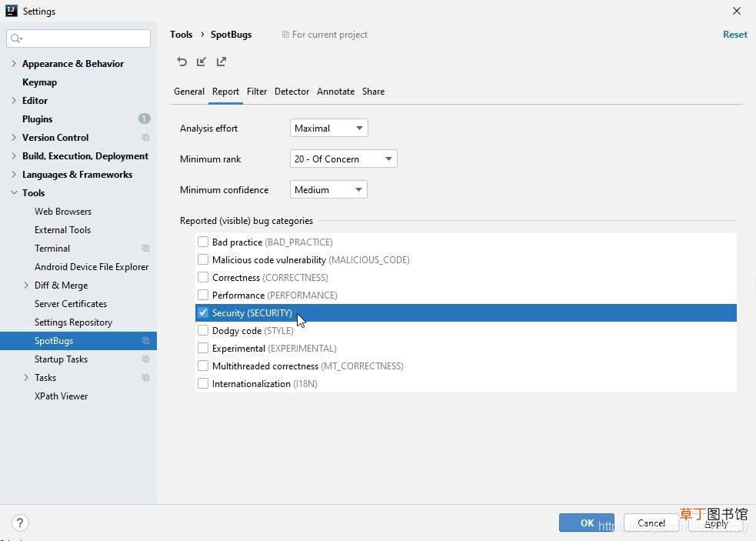The height and width of the screenshot is (541, 756).
Task: Select Server Certificates settings page
Action: pyautogui.click(x=71, y=303)
